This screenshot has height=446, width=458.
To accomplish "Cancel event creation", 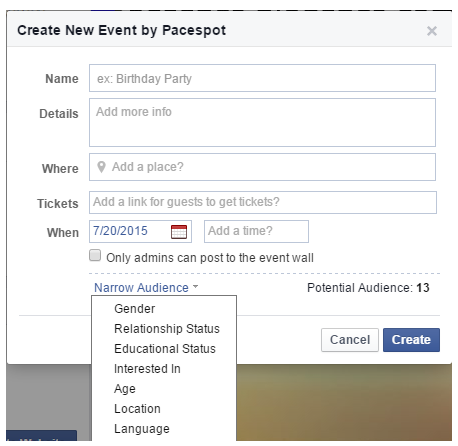I will [350, 340].
